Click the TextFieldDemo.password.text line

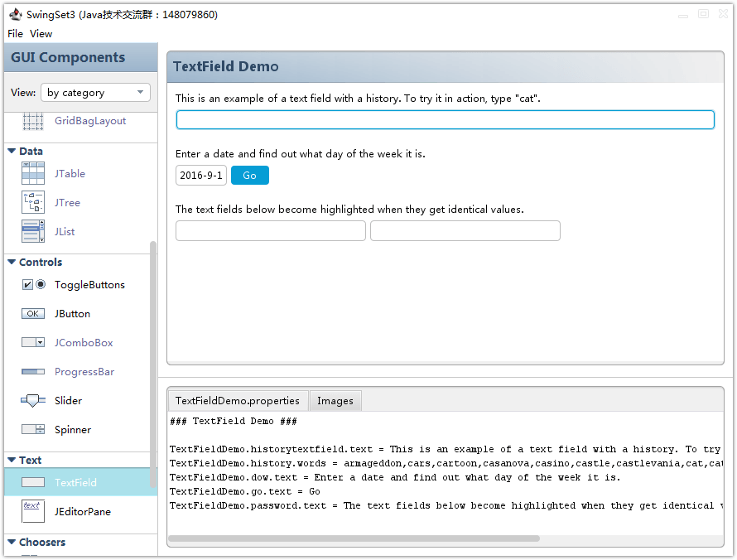[446, 505]
